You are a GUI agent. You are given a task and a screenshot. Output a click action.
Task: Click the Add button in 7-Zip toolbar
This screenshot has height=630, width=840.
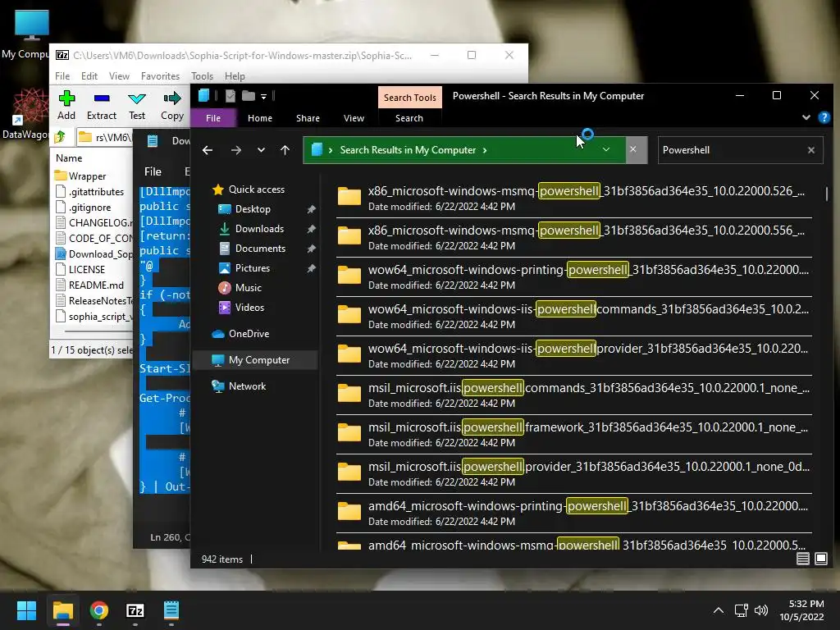point(66,105)
